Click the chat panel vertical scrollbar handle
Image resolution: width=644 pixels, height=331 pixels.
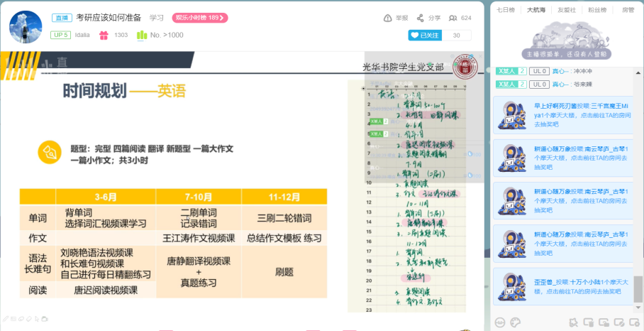tap(638, 288)
